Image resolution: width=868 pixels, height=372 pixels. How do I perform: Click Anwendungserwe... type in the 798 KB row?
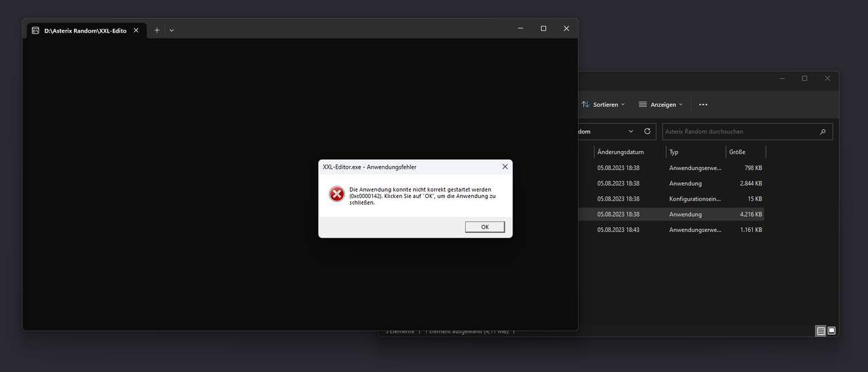(x=695, y=167)
